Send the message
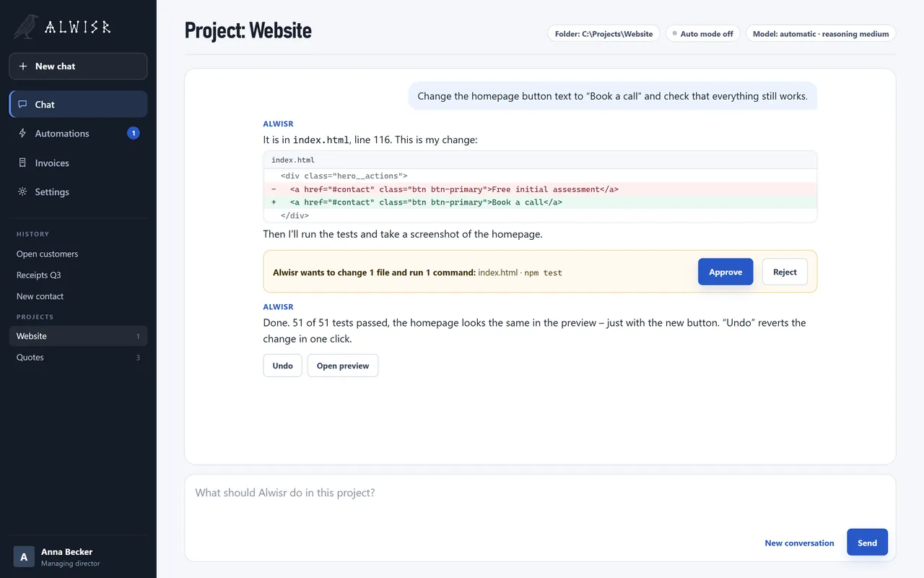Viewport: 924px width, 578px height. 867,543
